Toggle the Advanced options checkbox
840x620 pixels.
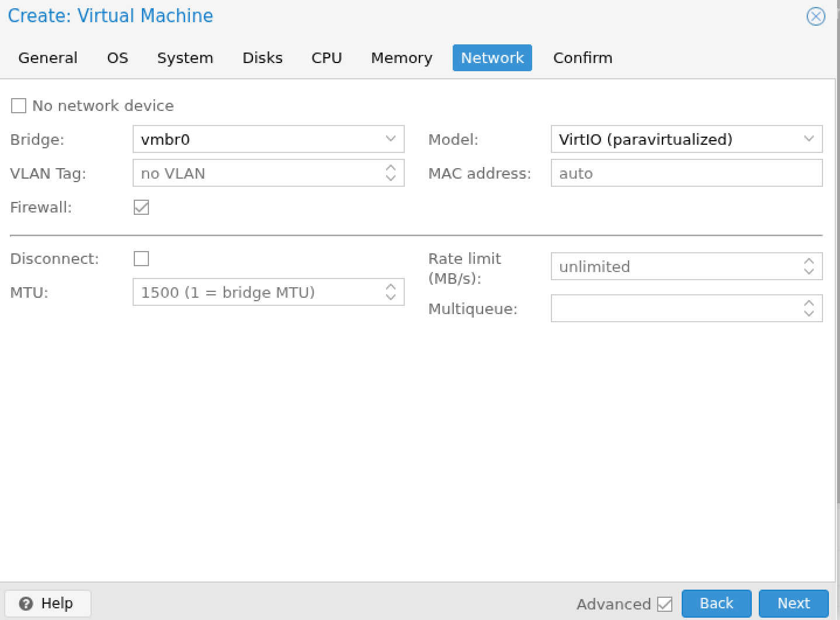[665, 604]
